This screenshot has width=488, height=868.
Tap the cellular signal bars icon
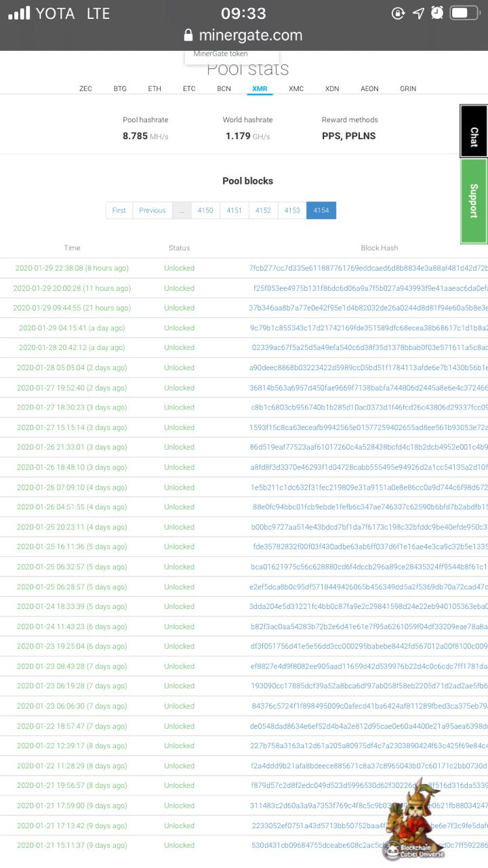coord(19,13)
